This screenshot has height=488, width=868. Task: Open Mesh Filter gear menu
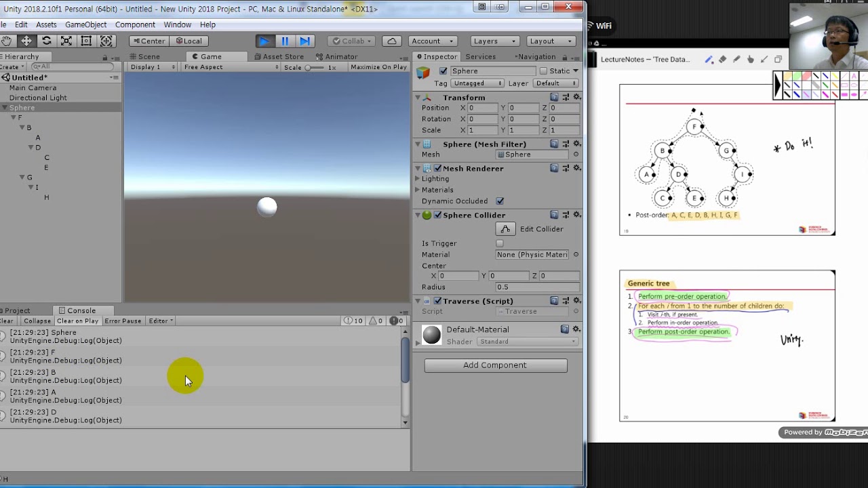[577, 144]
